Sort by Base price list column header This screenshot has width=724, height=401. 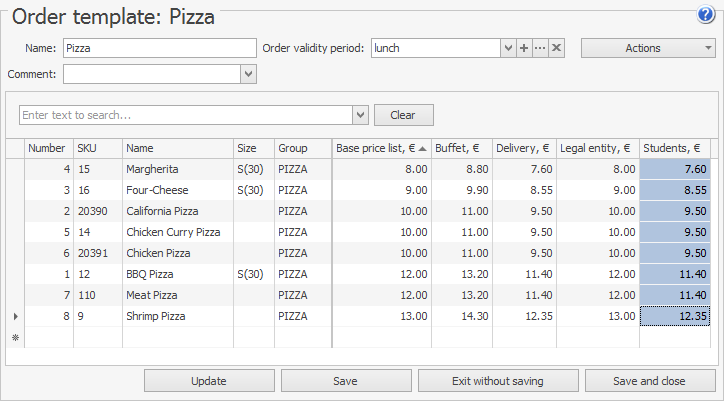pos(382,148)
